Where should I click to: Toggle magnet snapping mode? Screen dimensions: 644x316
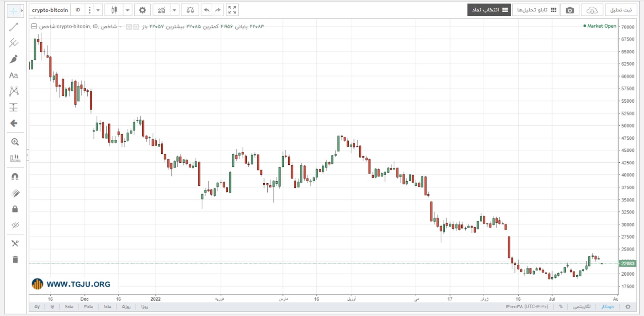(15, 177)
